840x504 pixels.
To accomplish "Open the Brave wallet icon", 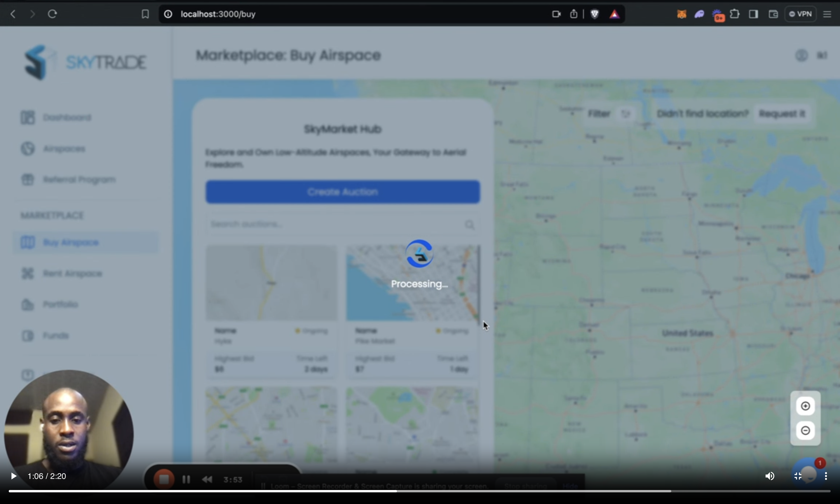I will point(773,14).
